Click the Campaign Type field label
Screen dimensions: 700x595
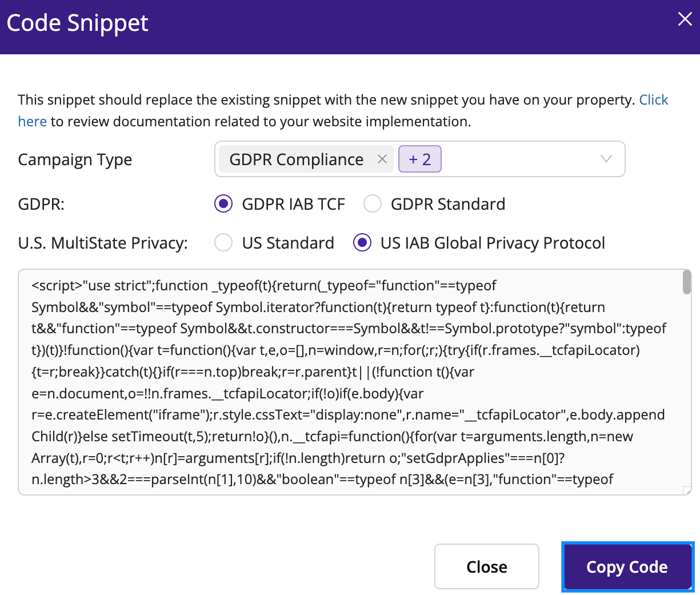click(x=75, y=159)
